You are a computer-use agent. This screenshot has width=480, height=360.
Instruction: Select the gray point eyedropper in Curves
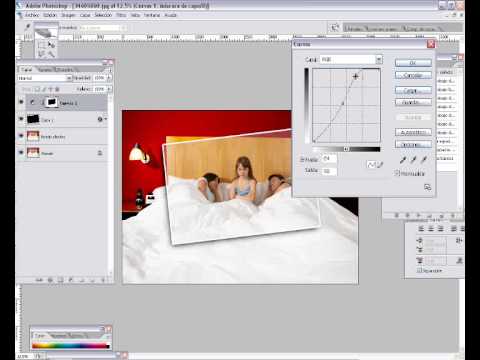point(413,160)
